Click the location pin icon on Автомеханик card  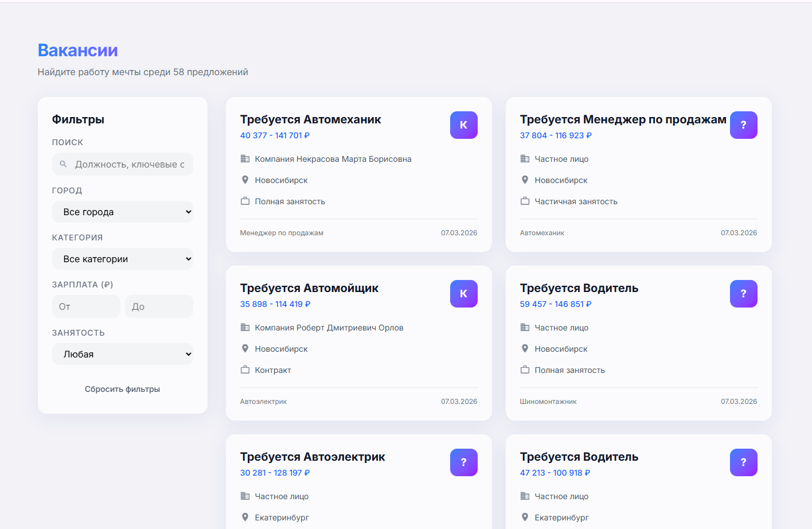click(245, 180)
